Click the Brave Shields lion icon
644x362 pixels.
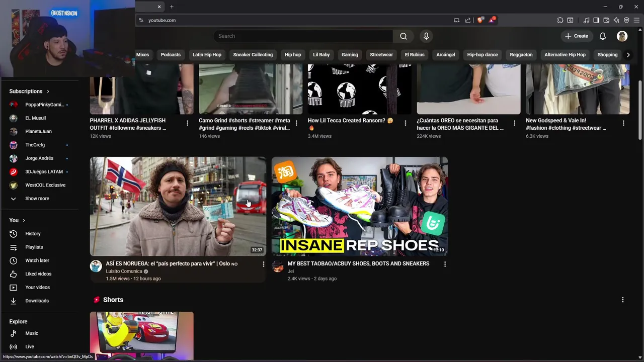coord(480,20)
